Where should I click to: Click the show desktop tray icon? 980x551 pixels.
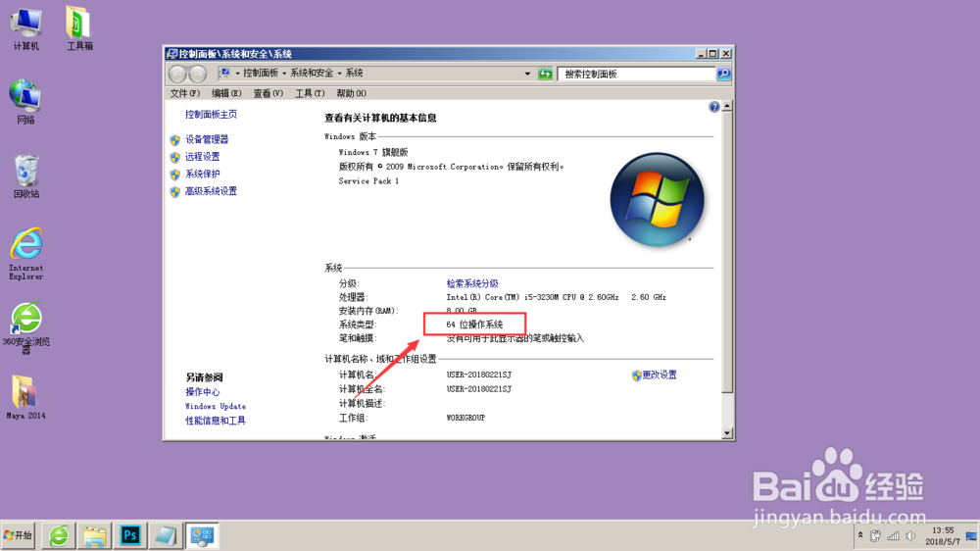971,536
